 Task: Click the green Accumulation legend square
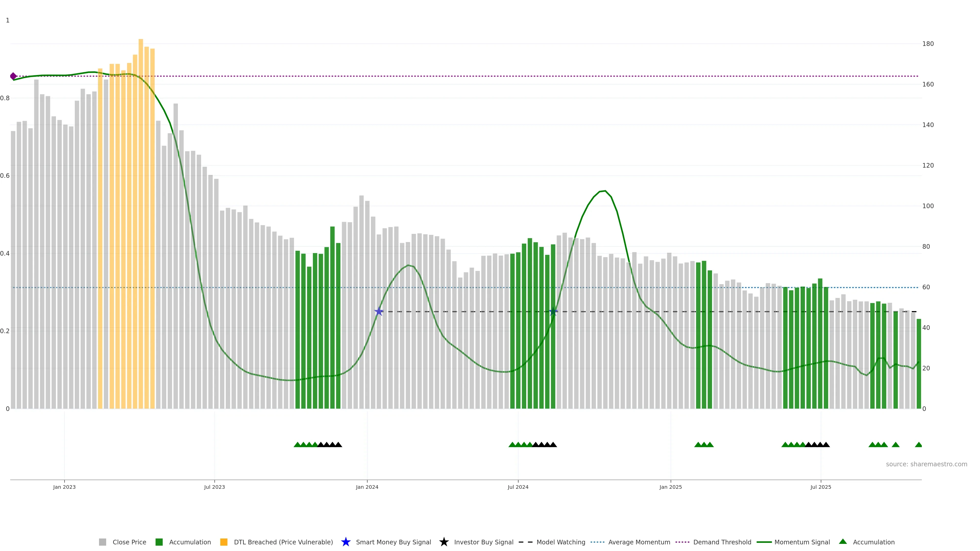[x=159, y=542]
